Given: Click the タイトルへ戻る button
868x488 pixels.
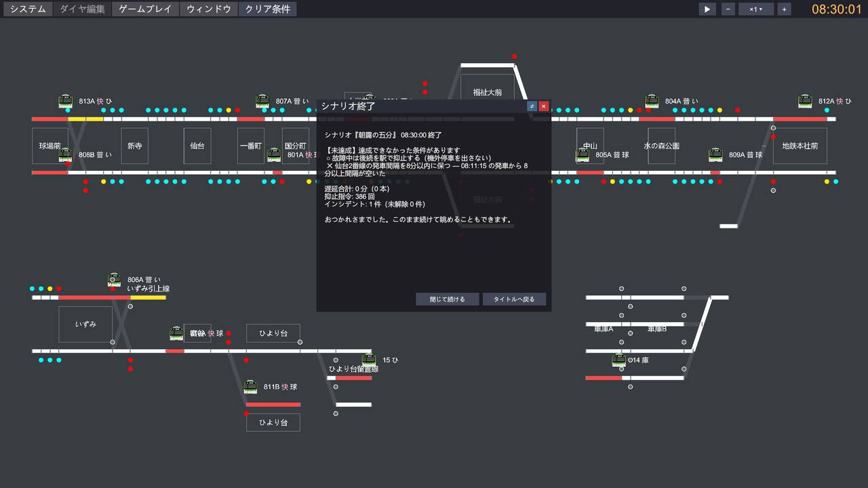Looking at the screenshot, I should (514, 299).
